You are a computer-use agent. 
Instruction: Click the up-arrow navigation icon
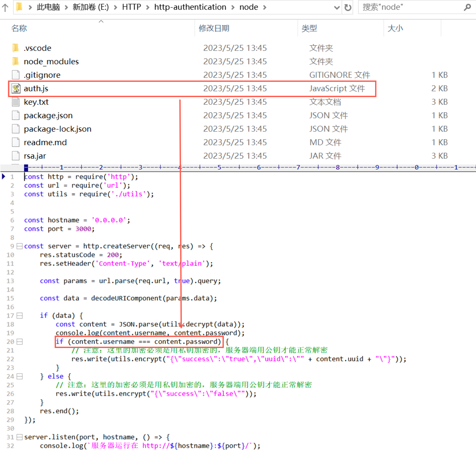pos(5,7)
